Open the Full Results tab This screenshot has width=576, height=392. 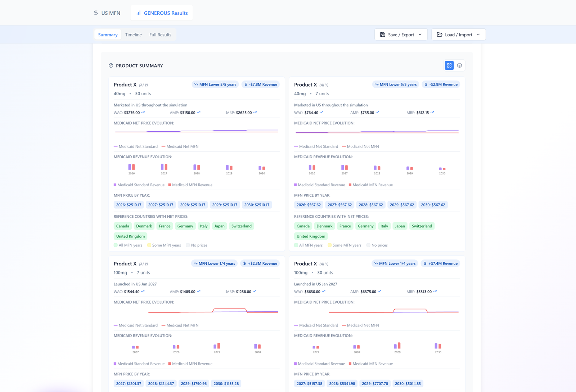(160, 35)
